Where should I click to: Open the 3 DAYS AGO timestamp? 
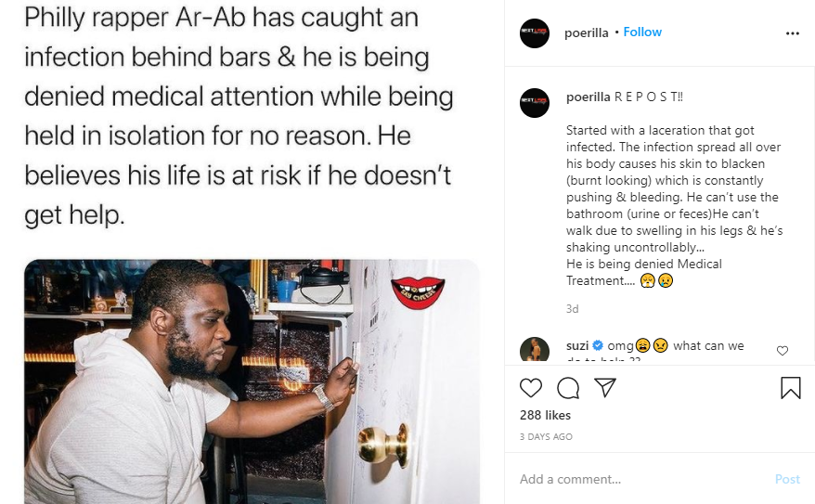click(x=546, y=437)
